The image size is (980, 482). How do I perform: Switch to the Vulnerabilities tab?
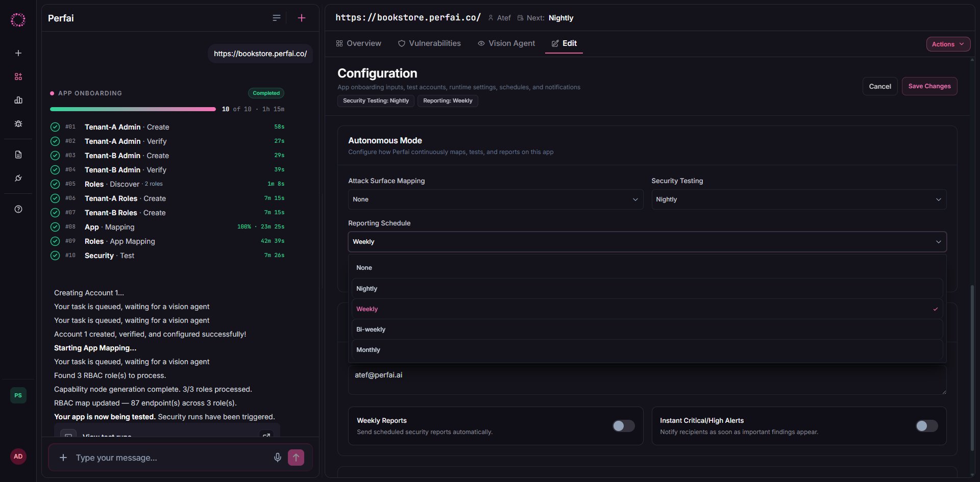click(429, 43)
